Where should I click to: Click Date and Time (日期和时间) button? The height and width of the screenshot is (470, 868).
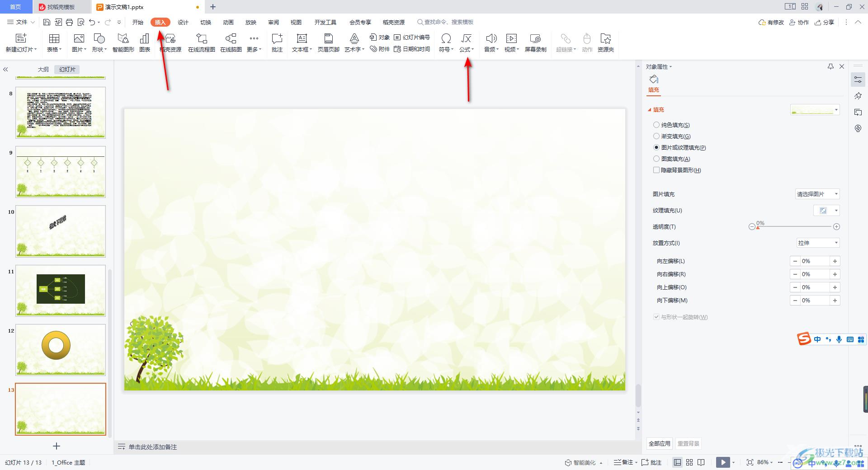tap(412, 49)
